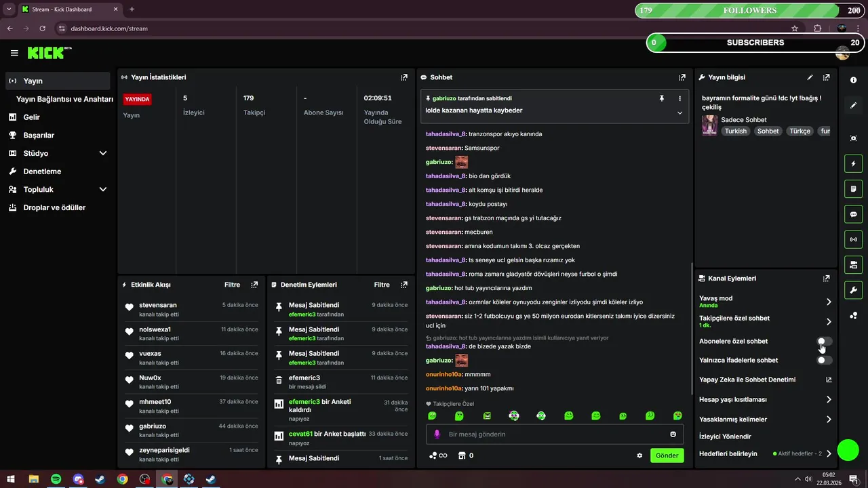Toggle Abonelere özel sohbet switch

click(825, 342)
